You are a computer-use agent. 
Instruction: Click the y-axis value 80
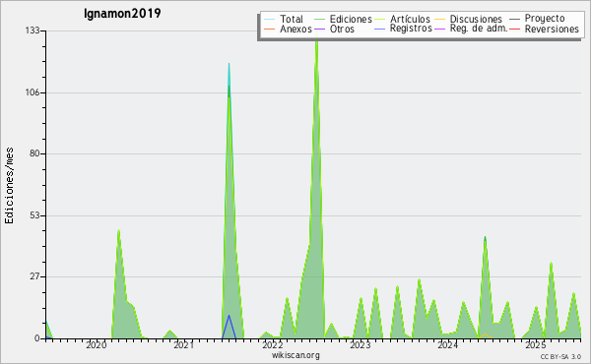34,153
